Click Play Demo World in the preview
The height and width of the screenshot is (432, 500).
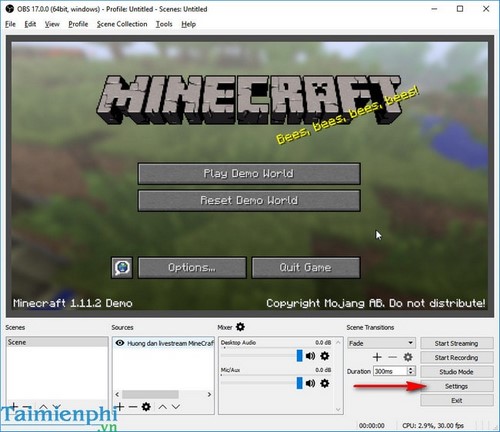(249, 173)
